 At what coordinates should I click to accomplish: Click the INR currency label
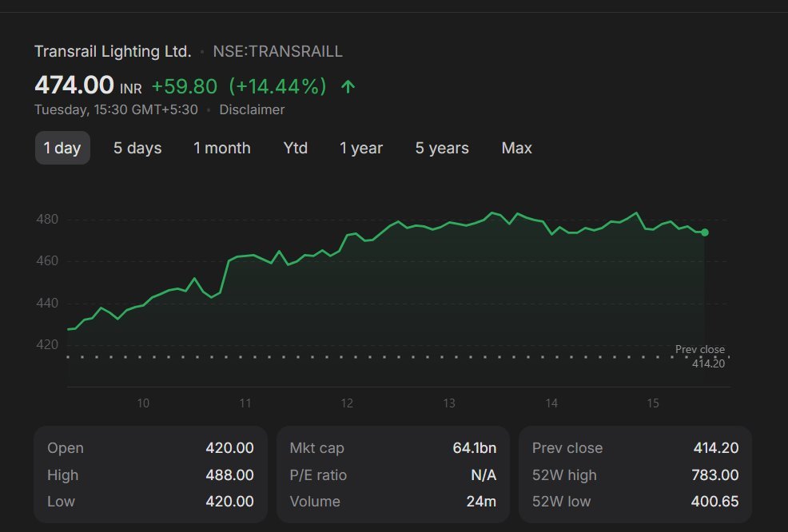click(x=130, y=89)
